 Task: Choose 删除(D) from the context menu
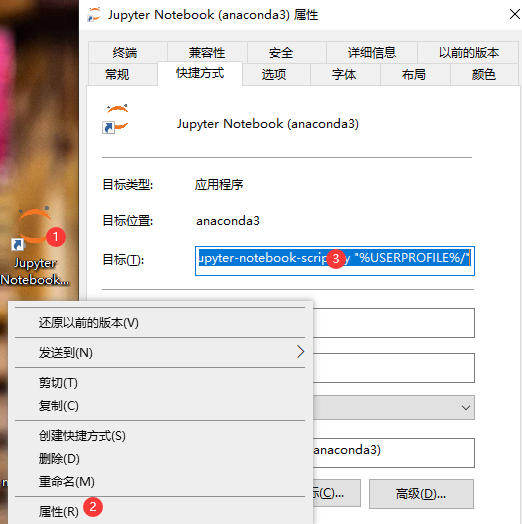[x=160, y=458]
